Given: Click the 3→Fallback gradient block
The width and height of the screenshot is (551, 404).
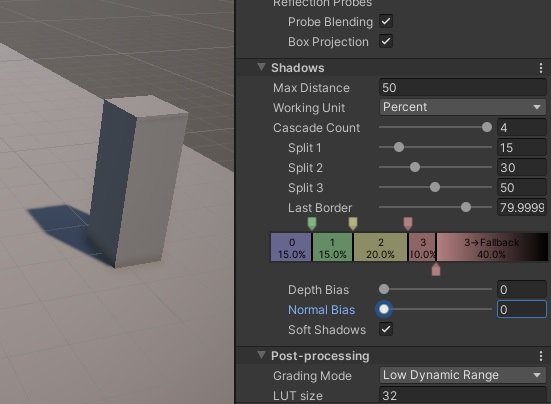Looking at the screenshot, I should 492,247.
